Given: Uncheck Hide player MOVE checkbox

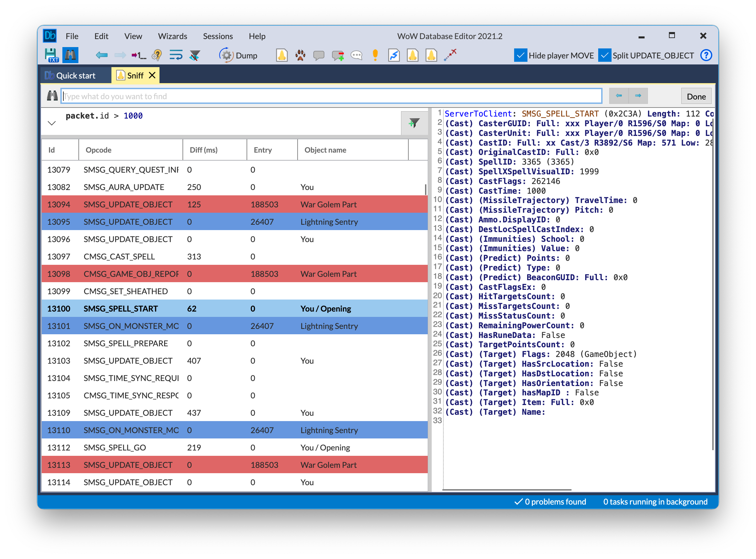Looking at the screenshot, I should click(x=520, y=55).
